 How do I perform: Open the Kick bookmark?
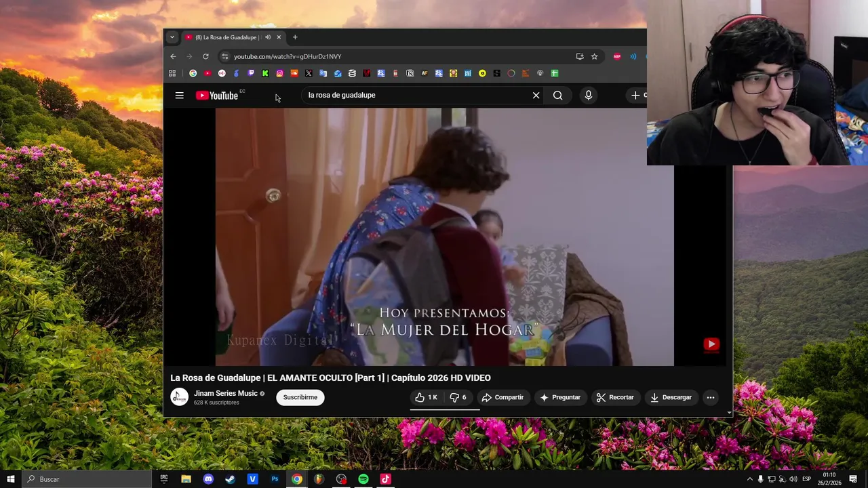(x=265, y=73)
